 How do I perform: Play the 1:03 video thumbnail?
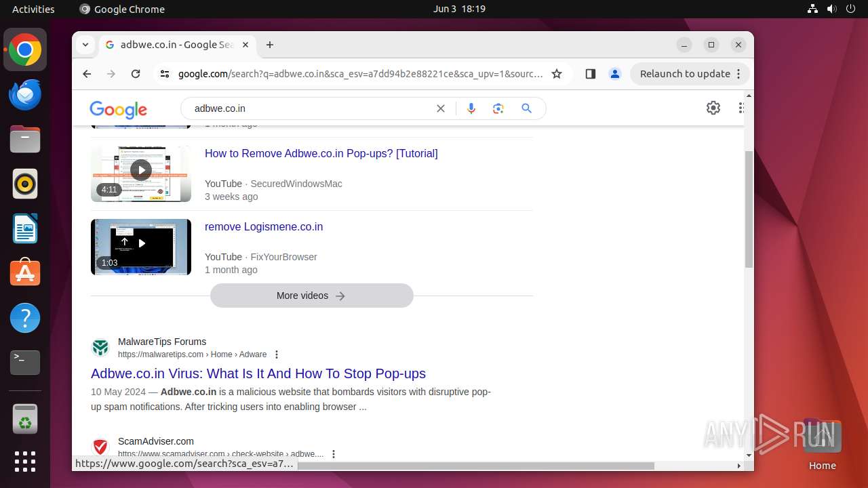(x=141, y=247)
